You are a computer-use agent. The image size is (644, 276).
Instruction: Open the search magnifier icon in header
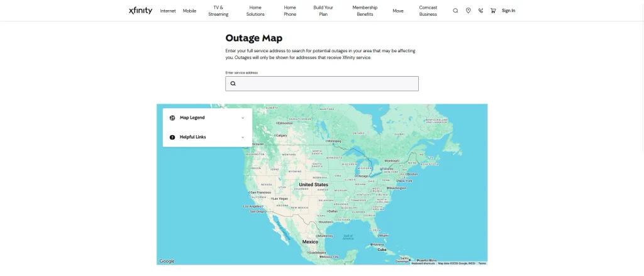(455, 11)
